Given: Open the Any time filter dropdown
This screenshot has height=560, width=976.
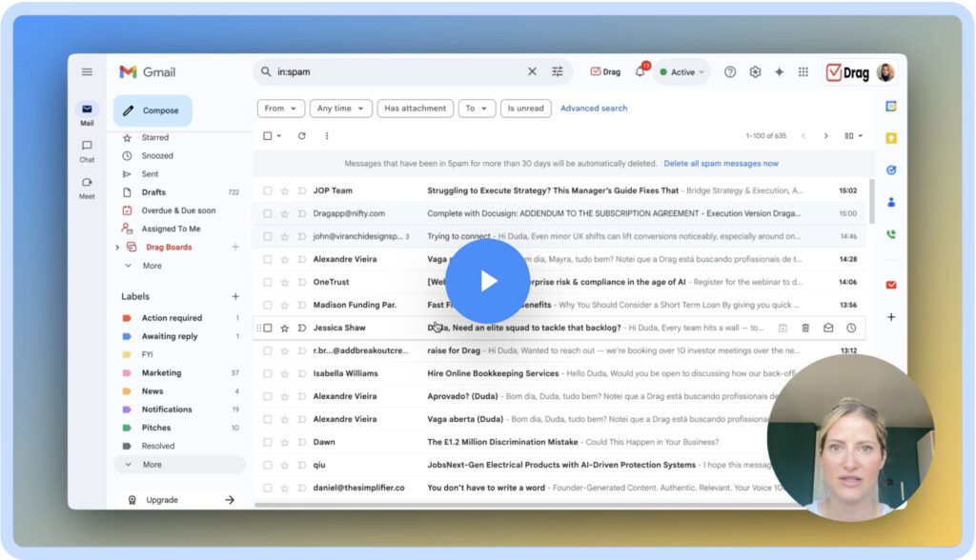Looking at the screenshot, I should (341, 109).
